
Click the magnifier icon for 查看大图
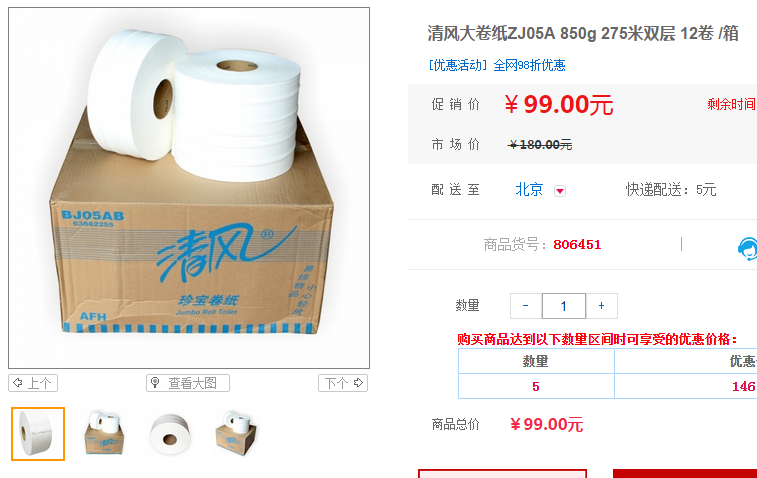coord(155,383)
